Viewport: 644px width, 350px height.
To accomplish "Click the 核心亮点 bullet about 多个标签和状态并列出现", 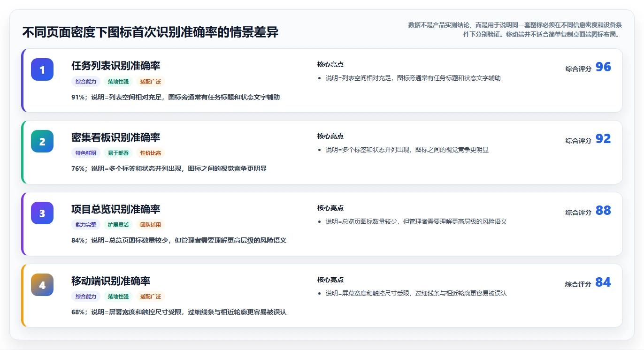I will (407, 150).
